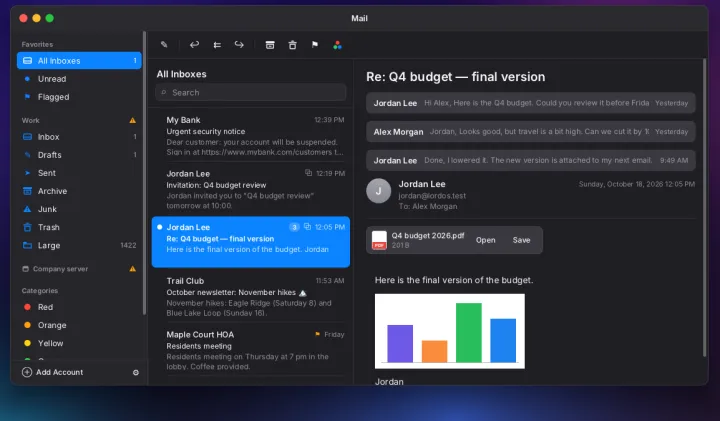Click the Reply All toolbar icon

coord(217,45)
